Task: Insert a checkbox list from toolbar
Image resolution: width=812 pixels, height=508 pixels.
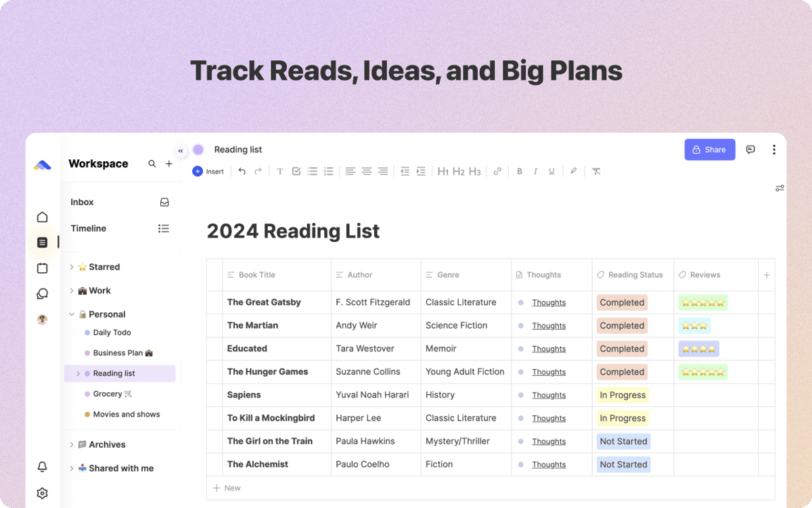Action: pos(296,171)
